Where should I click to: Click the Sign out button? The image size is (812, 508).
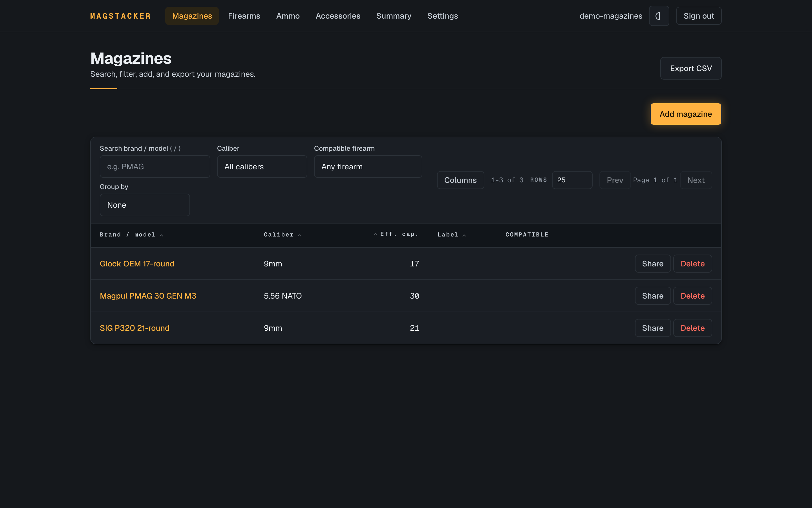(699, 16)
